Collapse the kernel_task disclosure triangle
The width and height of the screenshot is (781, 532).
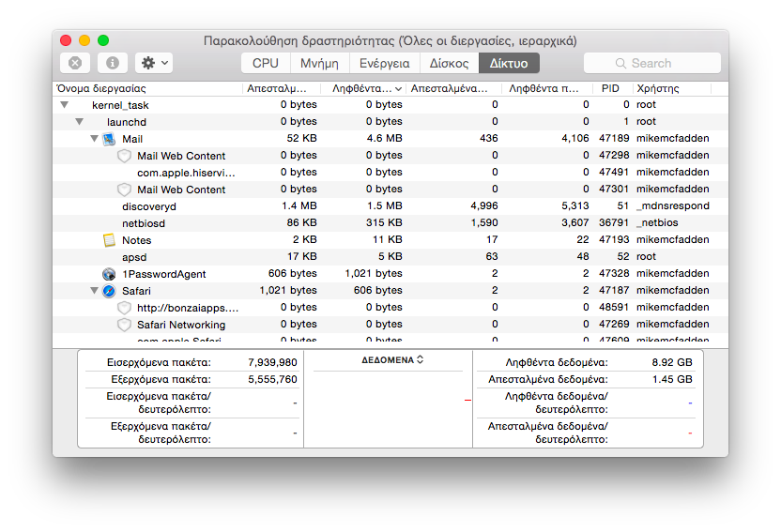point(64,105)
